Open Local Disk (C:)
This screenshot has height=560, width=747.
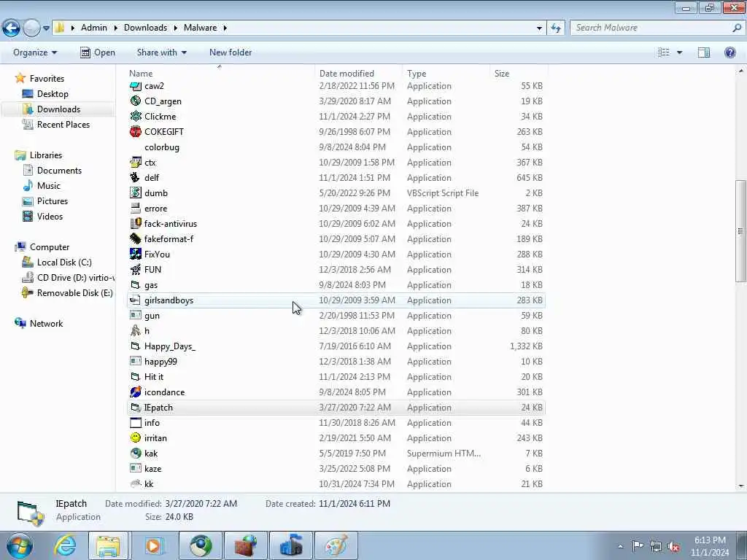[64, 262]
